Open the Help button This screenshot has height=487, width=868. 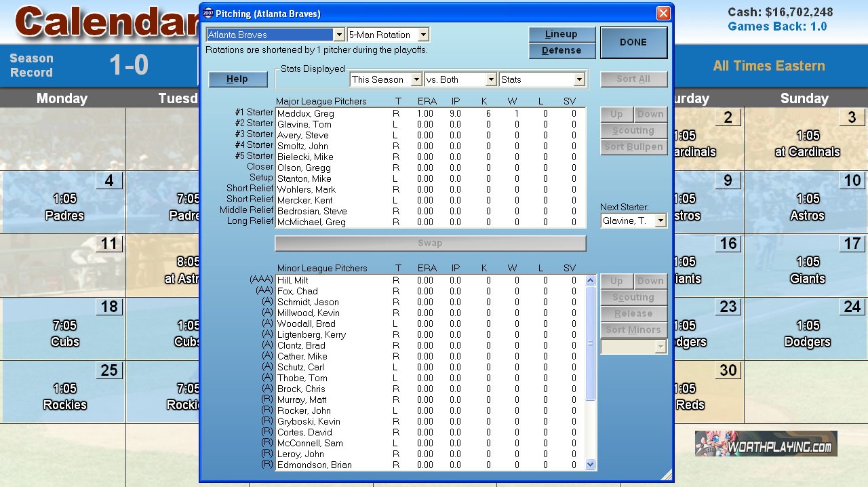237,79
